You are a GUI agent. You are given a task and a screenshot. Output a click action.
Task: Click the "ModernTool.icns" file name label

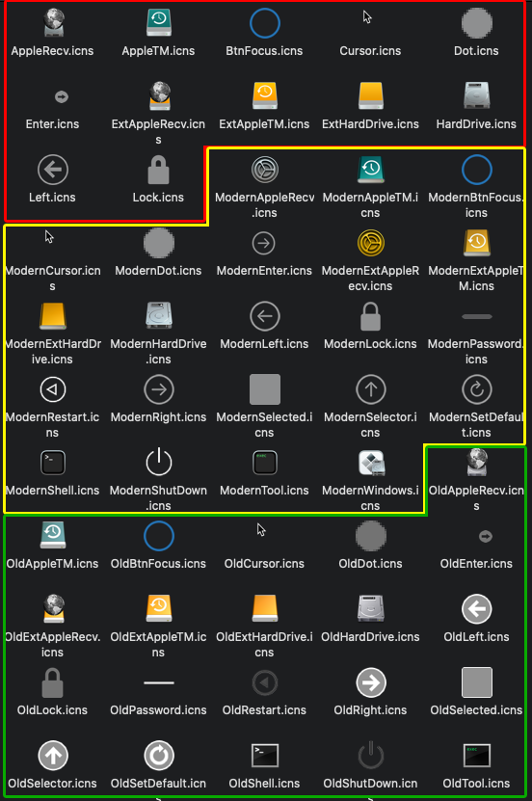click(264, 491)
